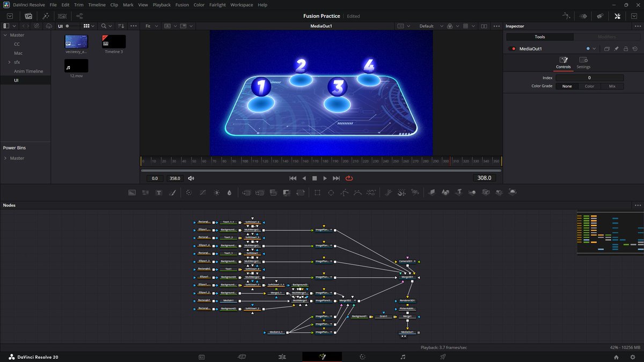The image size is (644, 362).
Task: Open the Nodes panel options with the ellipsis button
Action: [x=637, y=205]
